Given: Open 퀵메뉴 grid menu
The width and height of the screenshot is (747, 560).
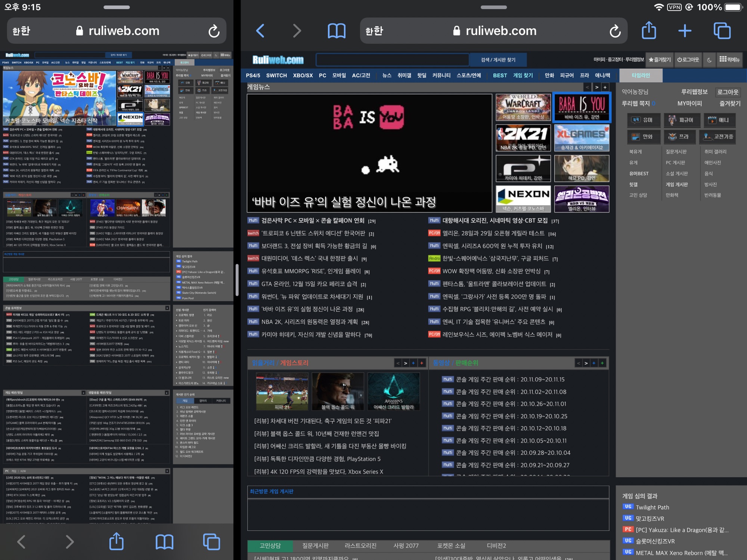Looking at the screenshot, I should pyautogui.click(x=729, y=60).
